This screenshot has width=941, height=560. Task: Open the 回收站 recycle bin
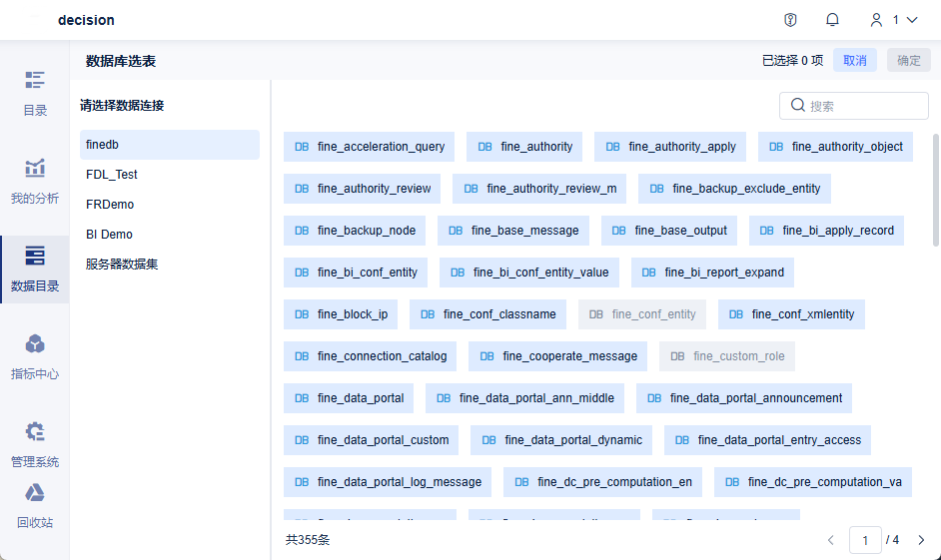(35, 505)
